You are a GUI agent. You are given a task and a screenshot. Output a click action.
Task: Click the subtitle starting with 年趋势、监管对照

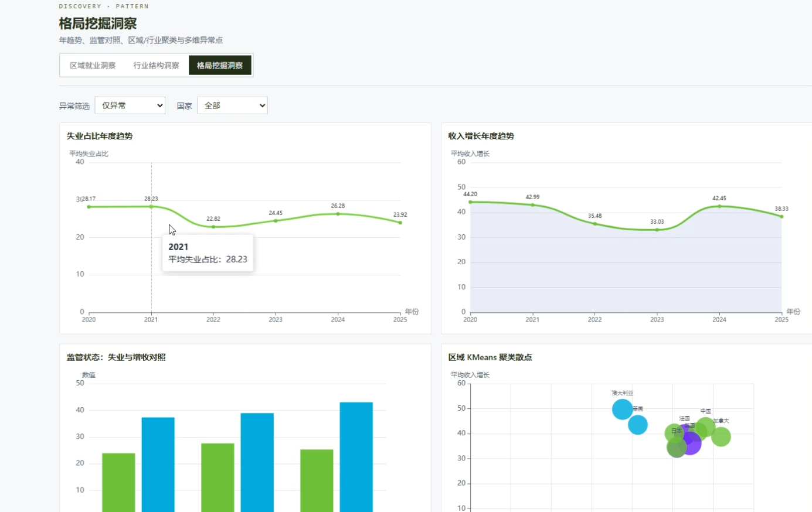141,40
